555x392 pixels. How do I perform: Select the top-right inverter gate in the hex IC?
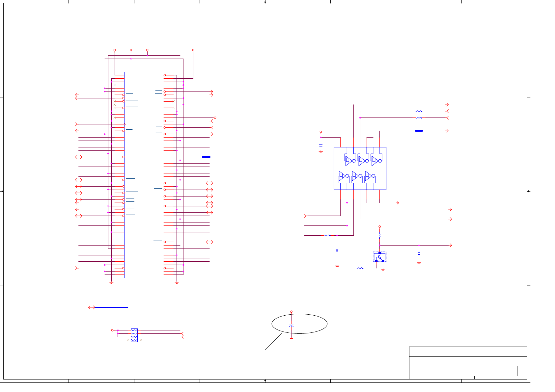[x=376, y=160]
